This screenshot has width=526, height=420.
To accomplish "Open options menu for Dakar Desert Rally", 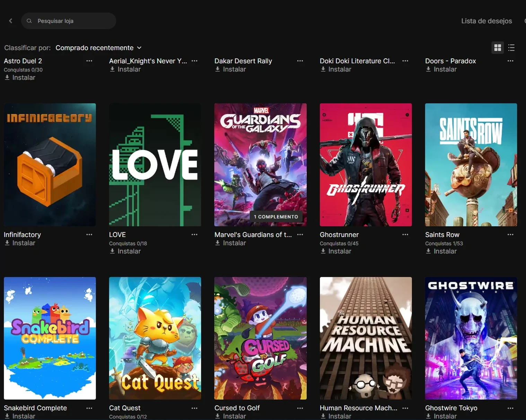I will [x=300, y=61].
